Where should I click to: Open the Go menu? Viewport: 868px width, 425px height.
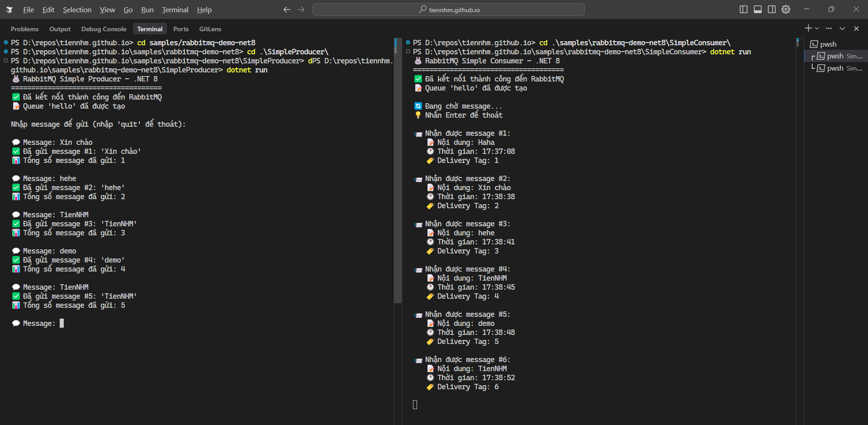[128, 10]
